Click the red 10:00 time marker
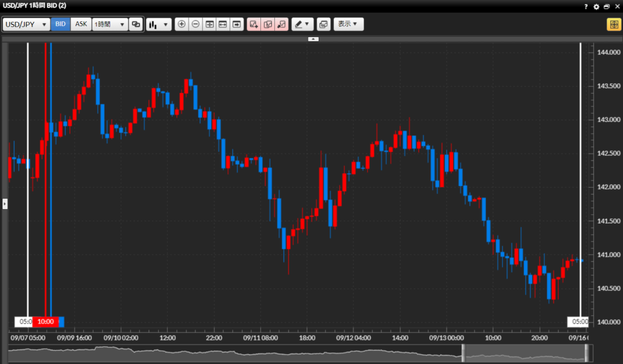The height and width of the screenshot is (364, 623). click(x=46, y=321)
